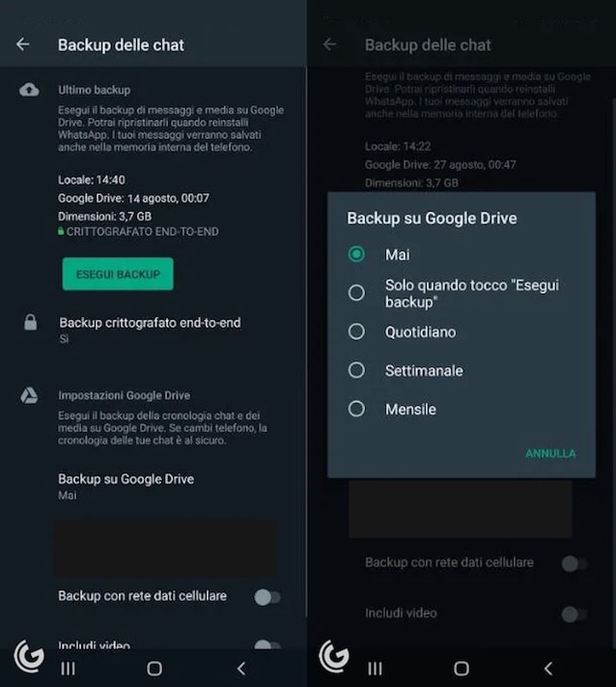Tap the Mai value under Backup su Google Drive
This screenshot has width=616, height=687.
click(68, 496)
